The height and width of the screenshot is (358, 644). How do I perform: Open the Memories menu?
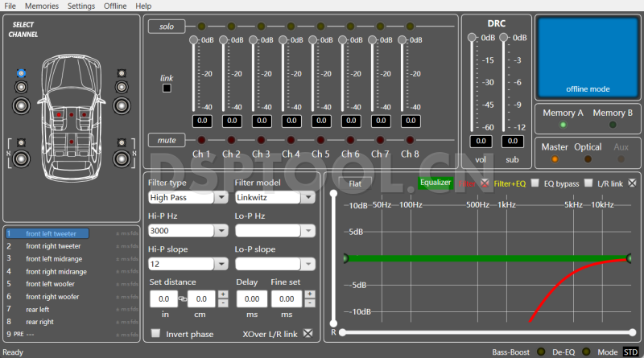point(42,6)
